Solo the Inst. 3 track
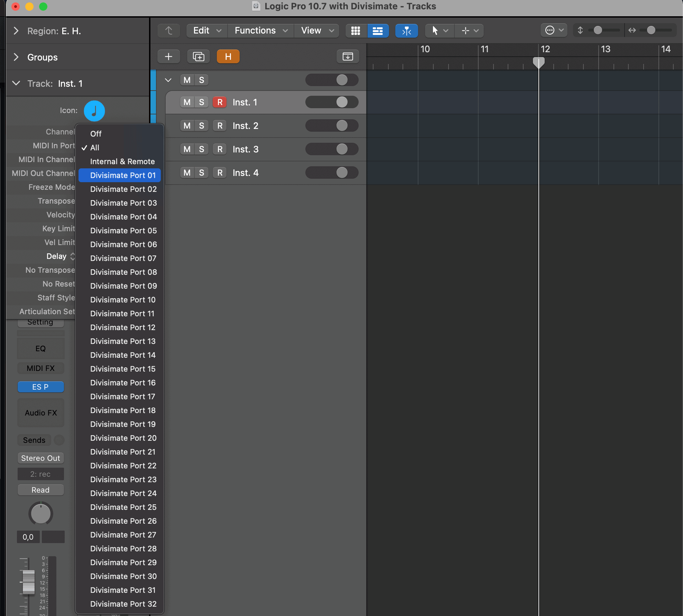Viewport: 683px width, 616px height. 202,149
